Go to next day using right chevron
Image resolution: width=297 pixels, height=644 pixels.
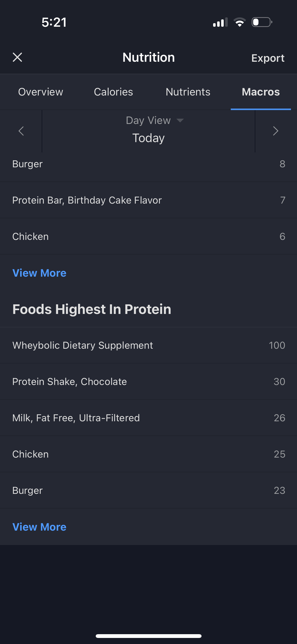(x=276, y=131)
